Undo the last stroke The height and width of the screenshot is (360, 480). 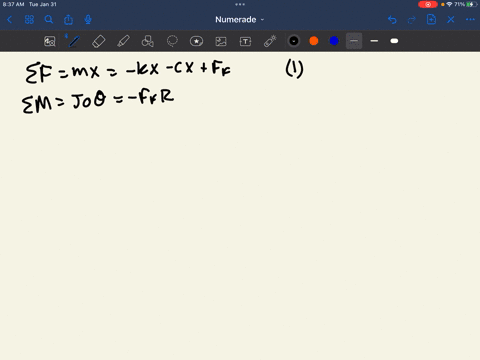pyautogui.click(x=392, y=20)
